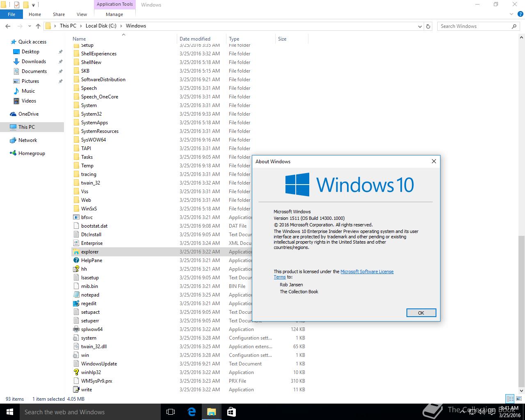Click the System32 folder icon
This screenshot has width=525, height=420.
[x=76, y=114]
